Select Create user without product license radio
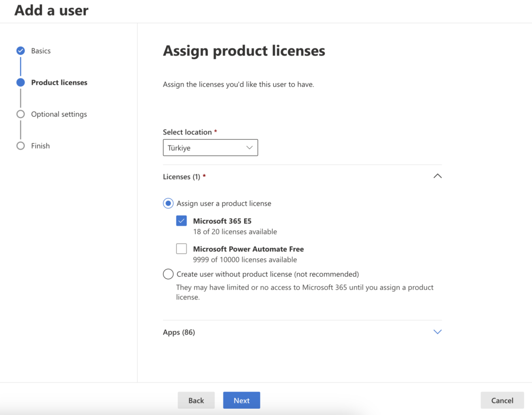 168,274
